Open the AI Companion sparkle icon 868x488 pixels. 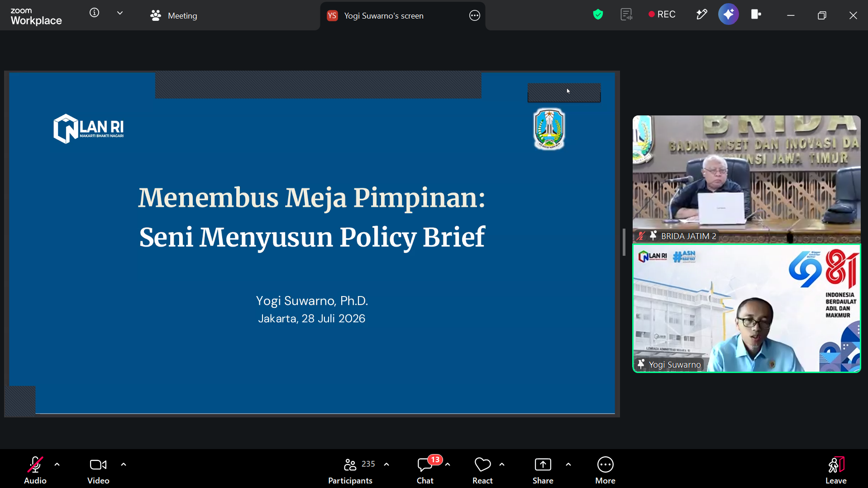pos(728,14)
